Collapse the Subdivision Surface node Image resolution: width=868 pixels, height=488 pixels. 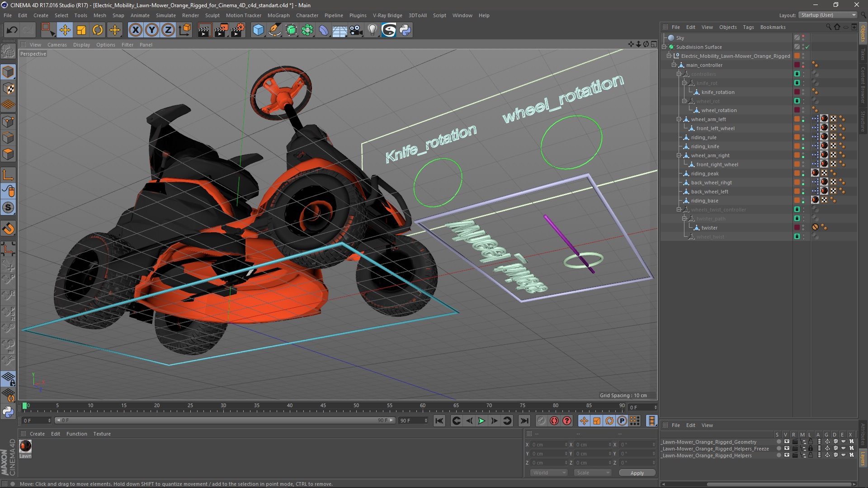664,47
